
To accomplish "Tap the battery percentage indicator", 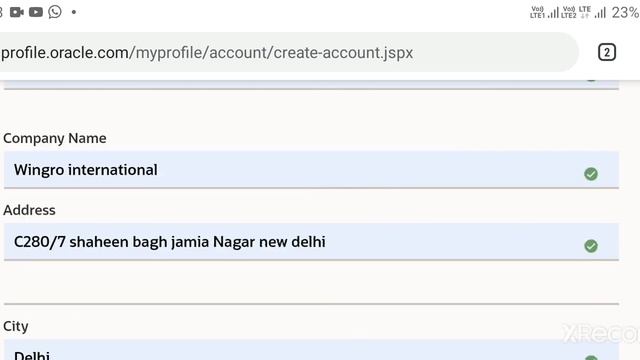I will [x=625, y=13].
